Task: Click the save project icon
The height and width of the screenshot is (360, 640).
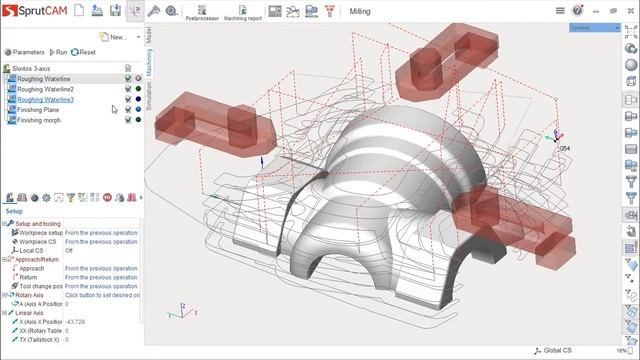Action: pos(115,10)
